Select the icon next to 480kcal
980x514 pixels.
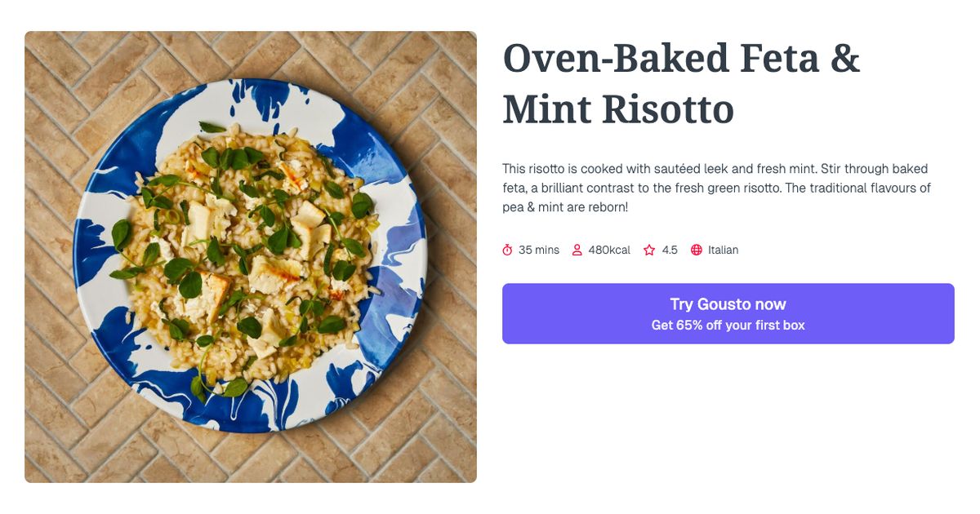(578, 250)
